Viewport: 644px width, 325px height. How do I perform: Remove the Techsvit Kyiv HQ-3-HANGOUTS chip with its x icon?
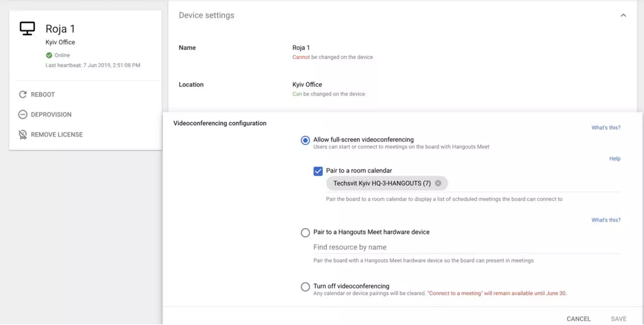(x=438, y=183)
